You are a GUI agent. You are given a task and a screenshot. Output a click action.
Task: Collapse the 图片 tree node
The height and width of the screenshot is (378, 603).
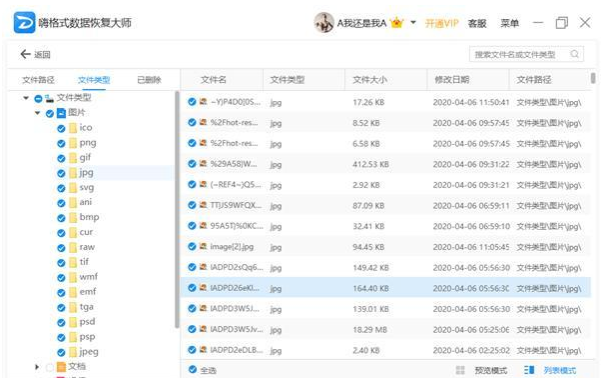pyautogui.click(x=37, y=113)
